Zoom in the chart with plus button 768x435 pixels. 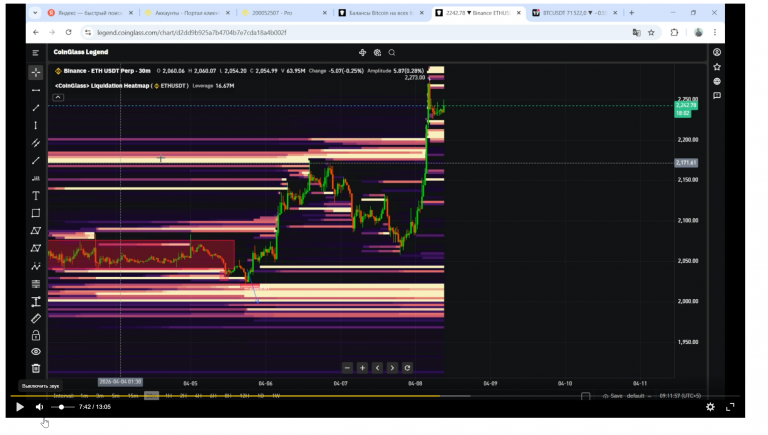click(362, 368)
